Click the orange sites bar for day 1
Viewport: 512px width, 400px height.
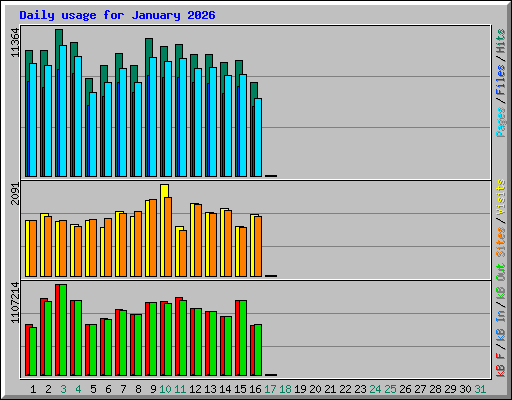tap(33, 248)
